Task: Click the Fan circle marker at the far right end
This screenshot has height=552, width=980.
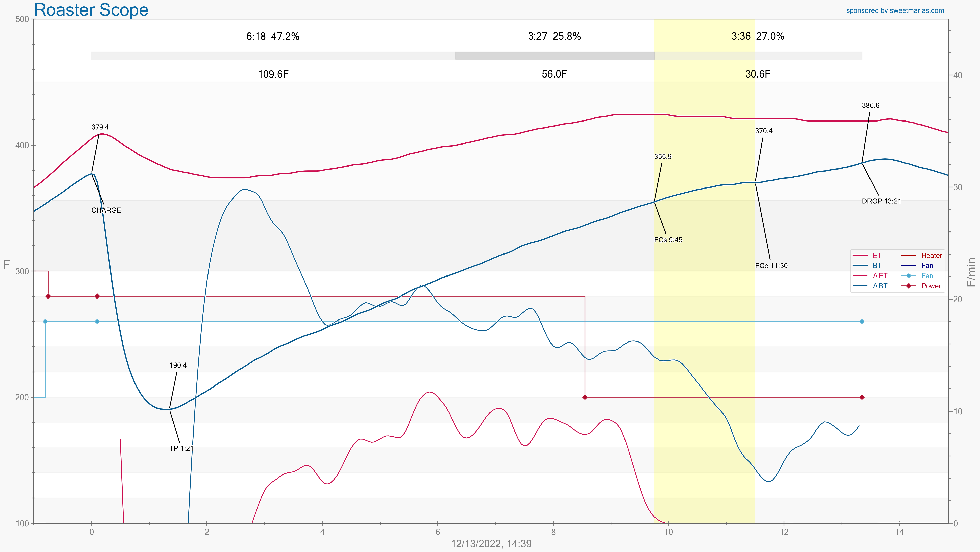Action: 862,322
